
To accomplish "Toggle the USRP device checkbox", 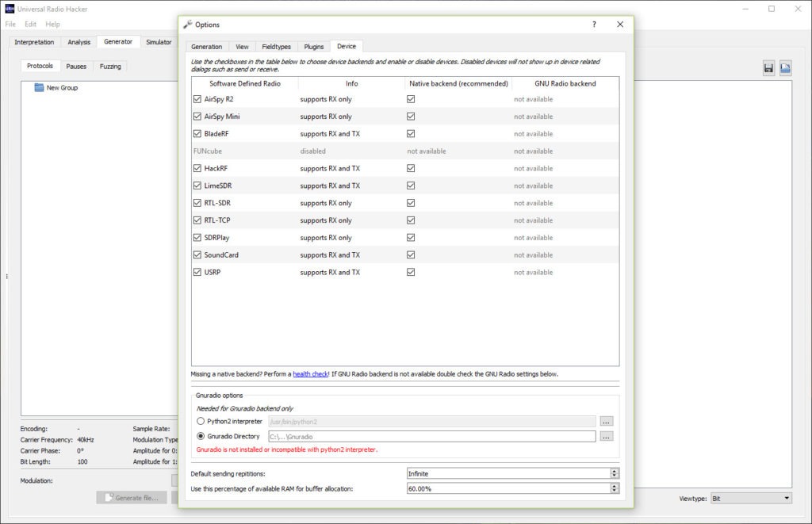I will (x=197, y=272).
